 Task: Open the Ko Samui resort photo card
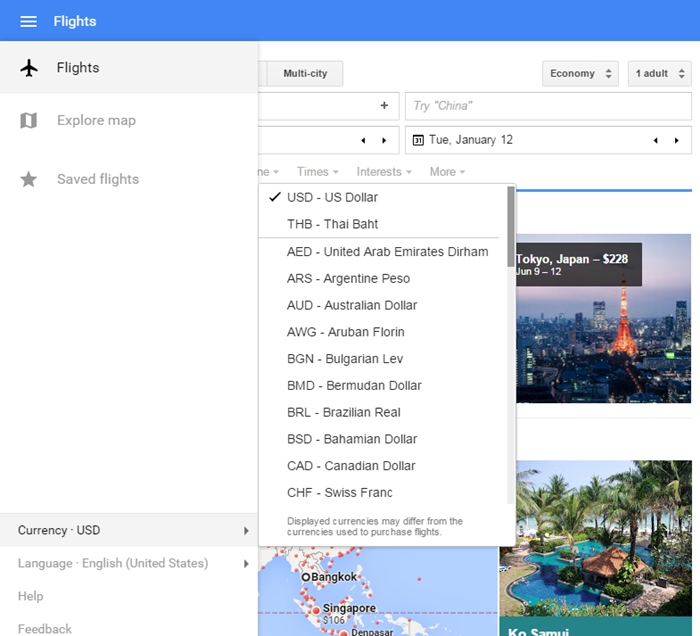click(596, 548)
